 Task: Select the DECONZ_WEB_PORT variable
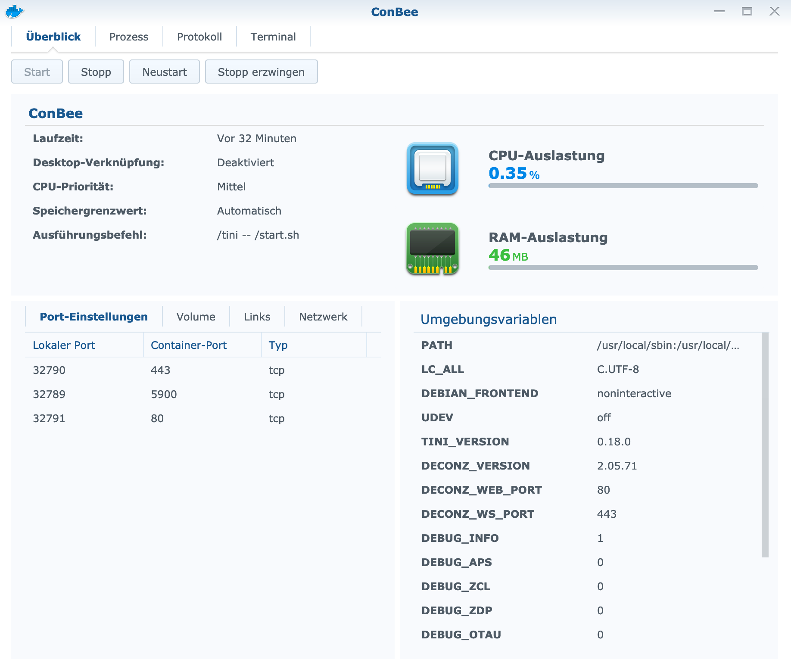(x=588, y=490)
